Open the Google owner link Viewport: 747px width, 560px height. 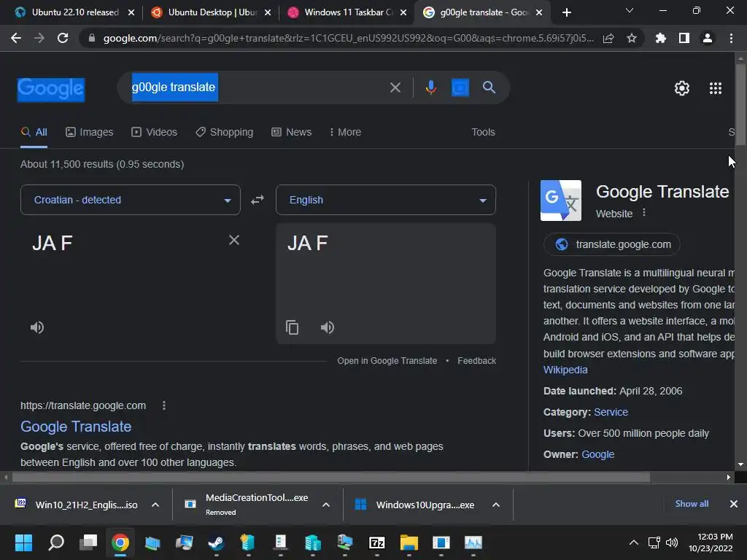(597, 454)
